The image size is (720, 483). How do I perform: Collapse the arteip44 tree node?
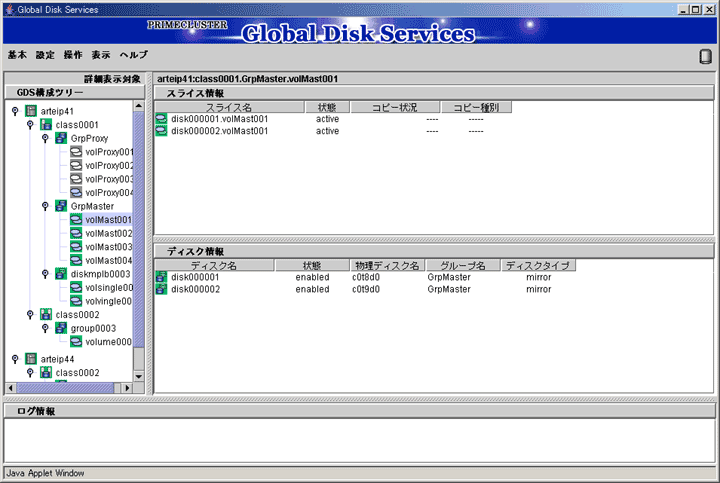point(15,359)
